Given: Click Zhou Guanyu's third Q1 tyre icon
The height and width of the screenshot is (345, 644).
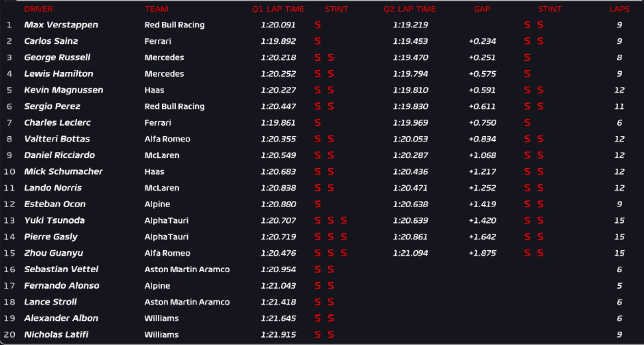Looking at the screenshot, I should [x=344, y=253].
